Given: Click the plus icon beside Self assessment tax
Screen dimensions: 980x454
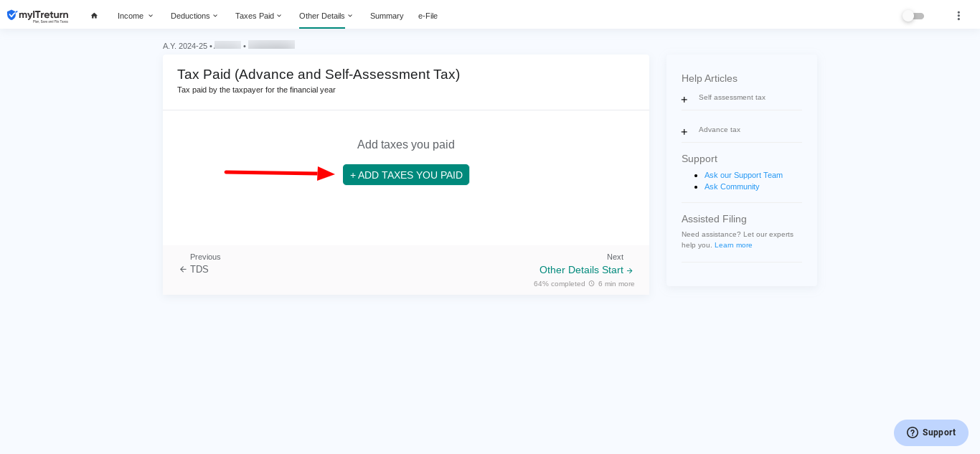Looking at the screenshot, I should (x=684, y=100).
